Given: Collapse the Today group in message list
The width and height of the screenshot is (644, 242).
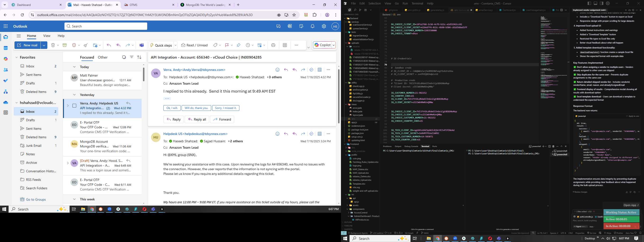Looking at the screenshot, I should pyautogui.click(x=74, y=67).
